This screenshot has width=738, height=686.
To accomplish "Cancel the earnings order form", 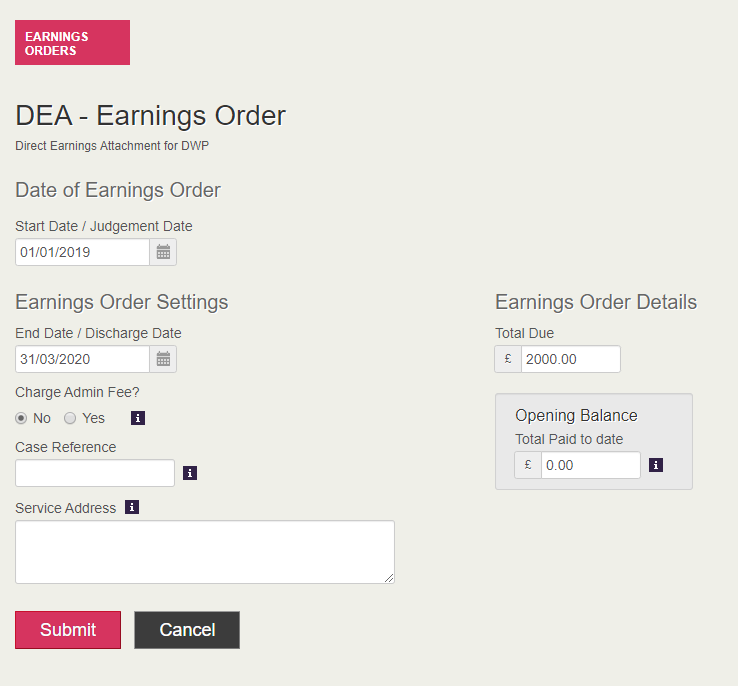I will (187, 630).
